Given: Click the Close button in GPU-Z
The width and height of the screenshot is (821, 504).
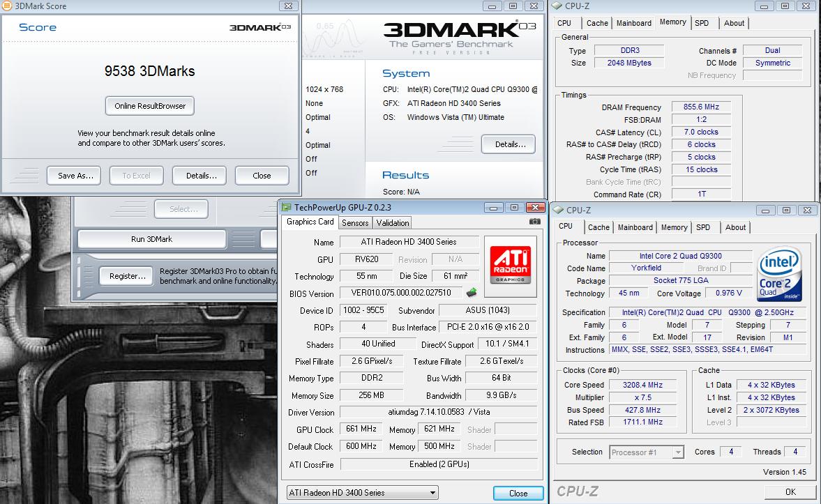Looking at the screenshot, I should [x=518, y=493].
